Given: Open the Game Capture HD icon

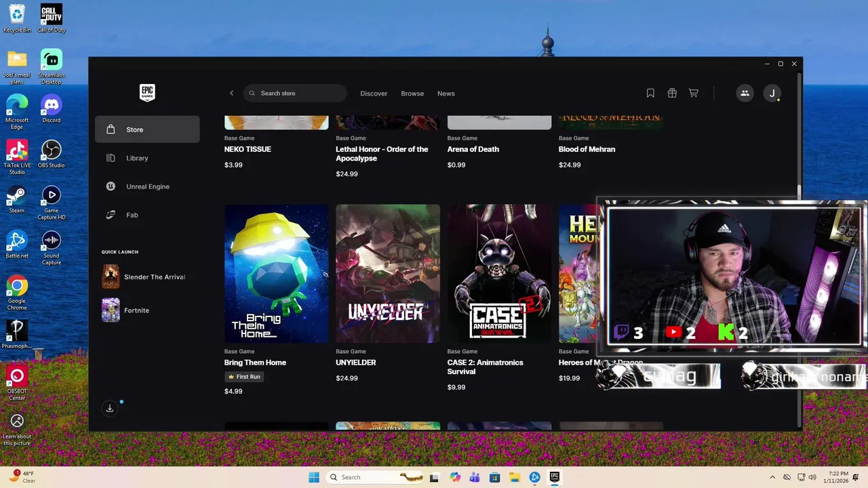Looking at the screenshot, I should pos(52,203).
